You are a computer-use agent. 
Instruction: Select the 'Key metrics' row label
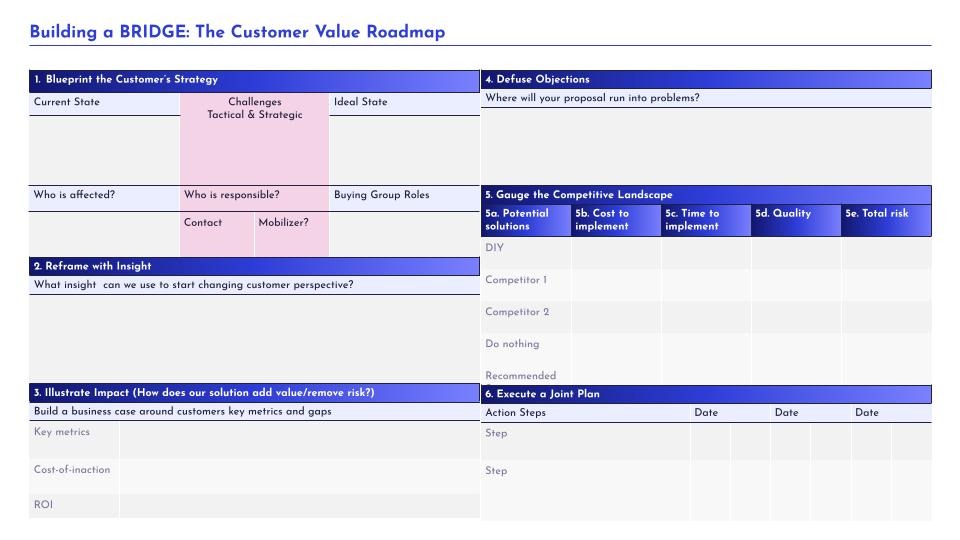coord(62,432)
